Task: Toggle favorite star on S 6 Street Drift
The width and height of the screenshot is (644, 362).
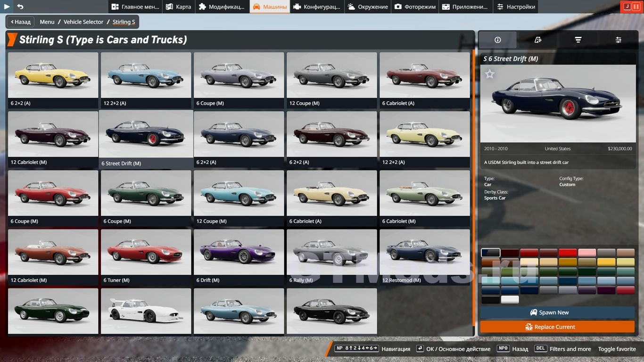Action: point(490,74)
